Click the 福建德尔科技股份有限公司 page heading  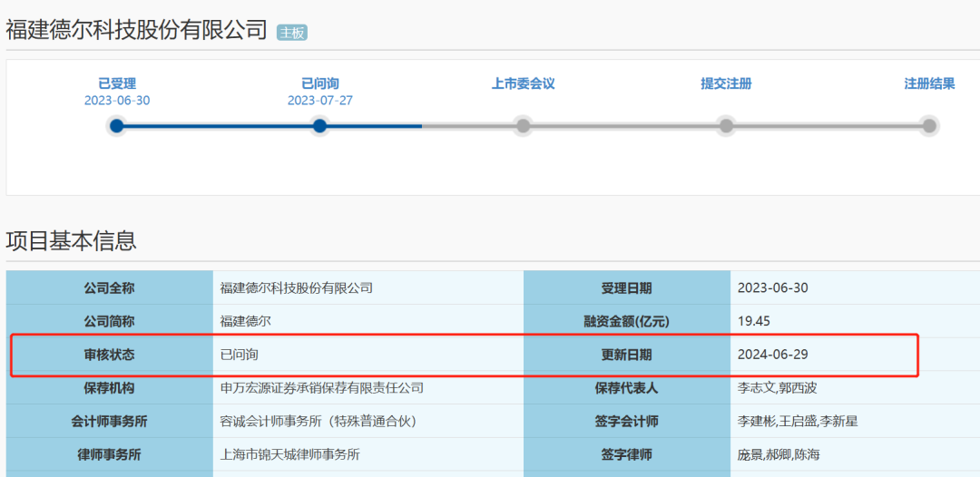click(x=137, y=30)
